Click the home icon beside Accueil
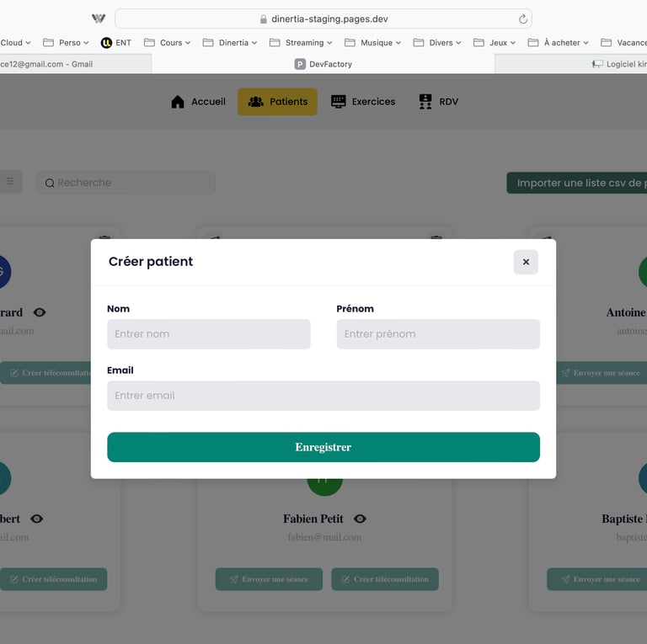 [178, 101]
